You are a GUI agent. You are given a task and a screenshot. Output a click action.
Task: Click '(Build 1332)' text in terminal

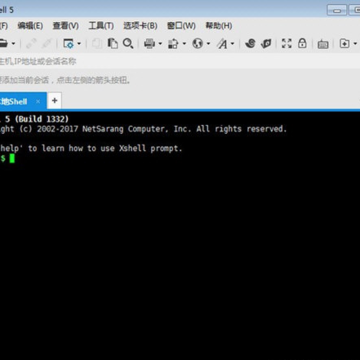(41, 119)
